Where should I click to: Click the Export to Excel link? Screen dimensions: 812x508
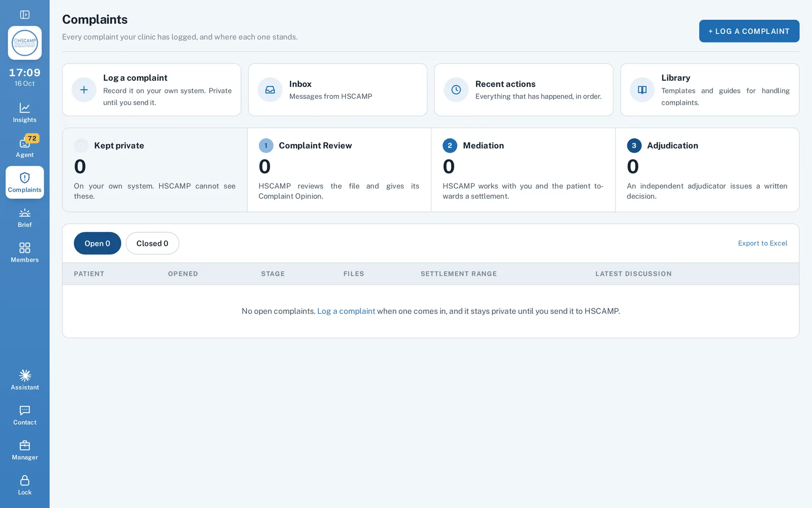tap(762, 243)
